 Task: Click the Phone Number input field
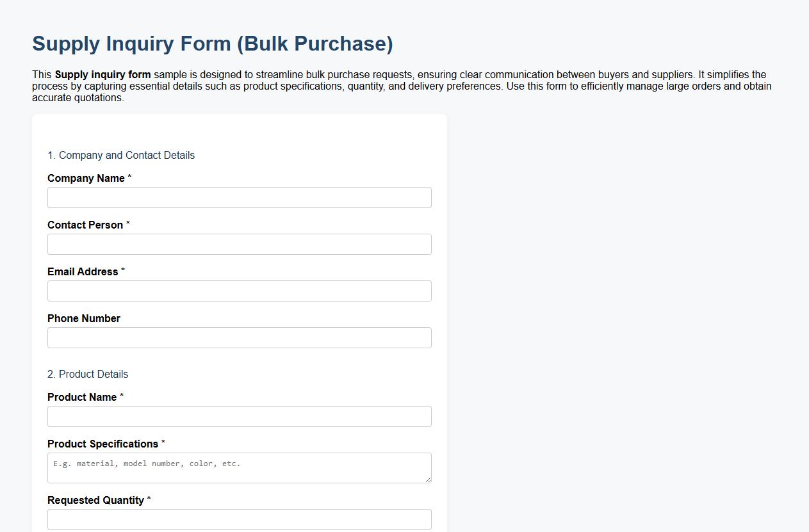pyautogui.click(x=239, y=337)
